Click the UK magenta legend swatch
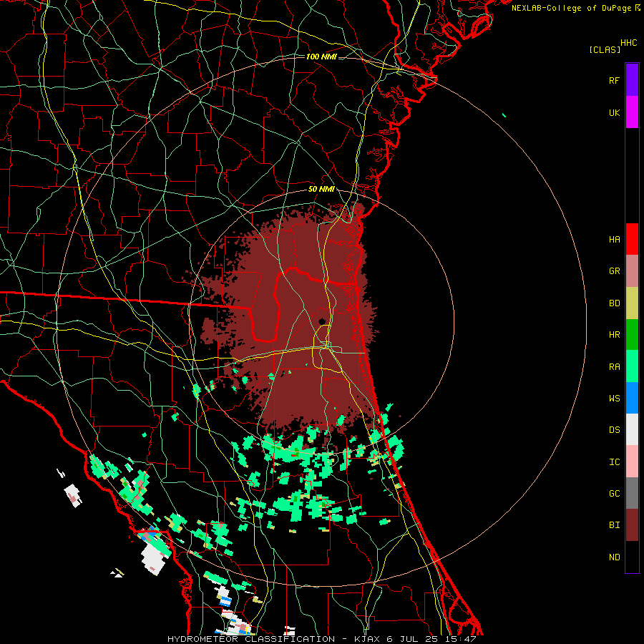This screenshot has width=644, height=644. tap(632, 112)
